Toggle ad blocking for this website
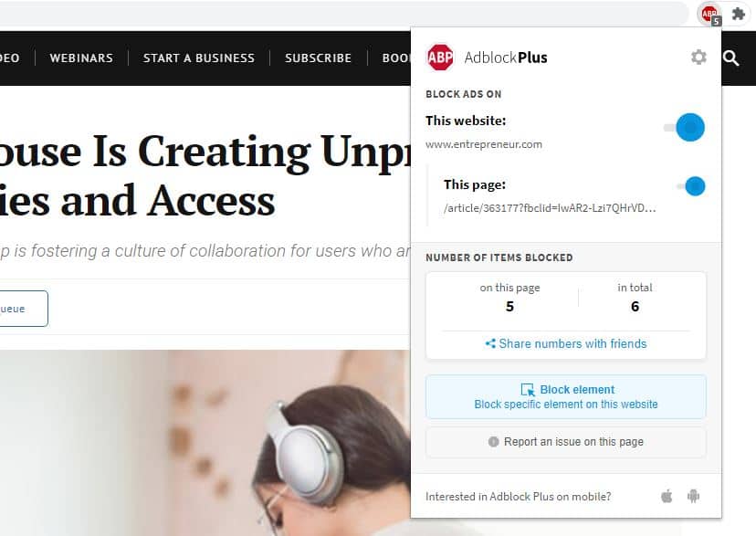 tap(684, 128)
